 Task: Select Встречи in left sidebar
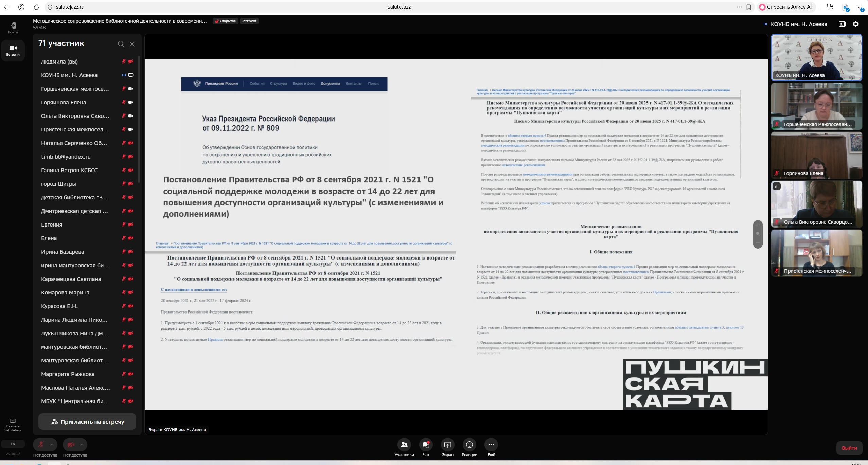point(13,50)
